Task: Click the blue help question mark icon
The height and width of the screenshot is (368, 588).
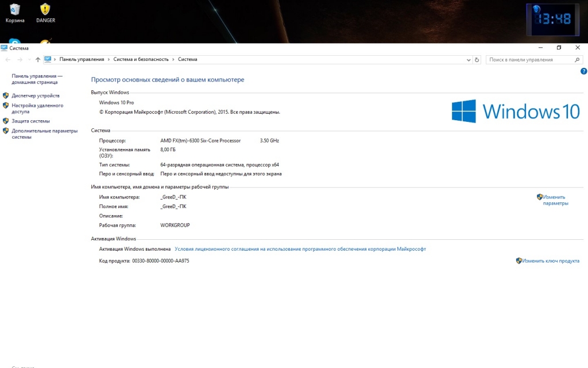Action: tap(583, 71)
